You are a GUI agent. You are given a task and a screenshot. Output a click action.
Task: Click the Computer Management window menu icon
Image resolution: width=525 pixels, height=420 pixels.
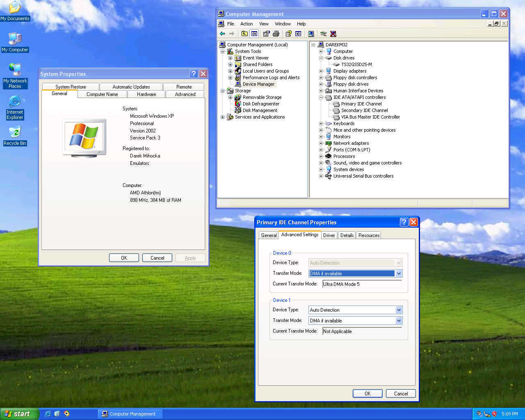click(221, 14)
